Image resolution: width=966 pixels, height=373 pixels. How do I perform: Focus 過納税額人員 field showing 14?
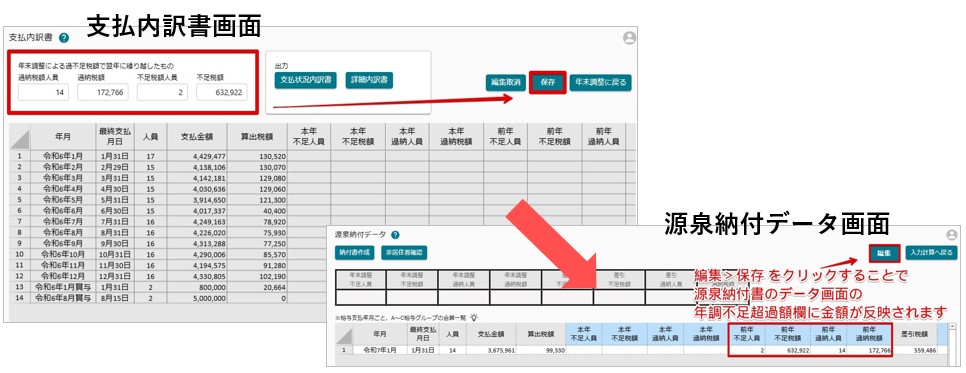tap(44, 92)
